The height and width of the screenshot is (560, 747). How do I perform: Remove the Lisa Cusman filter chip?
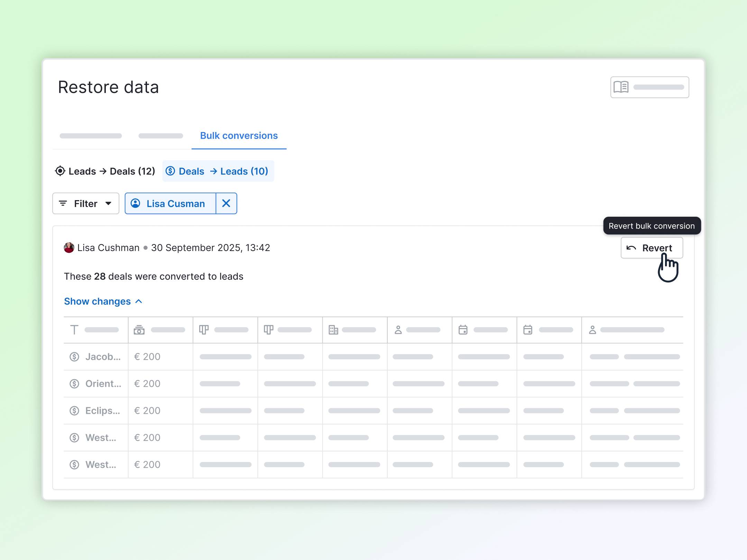click(x=226, y=203)
